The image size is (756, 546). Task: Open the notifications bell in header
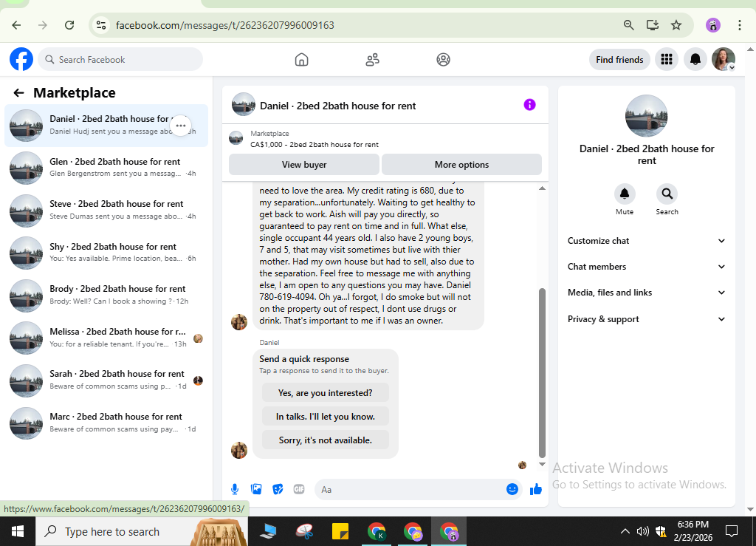click(x=695, y=59)
